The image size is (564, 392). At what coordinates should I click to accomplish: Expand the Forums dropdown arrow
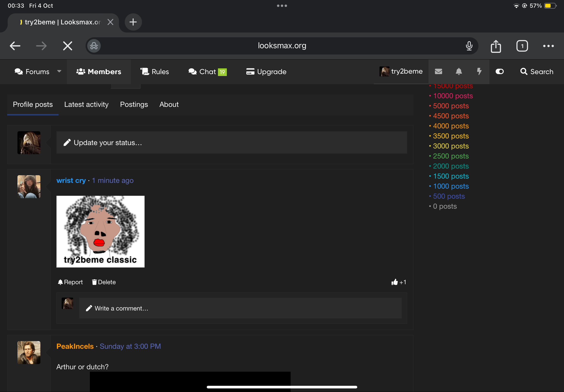coord(59,71)
